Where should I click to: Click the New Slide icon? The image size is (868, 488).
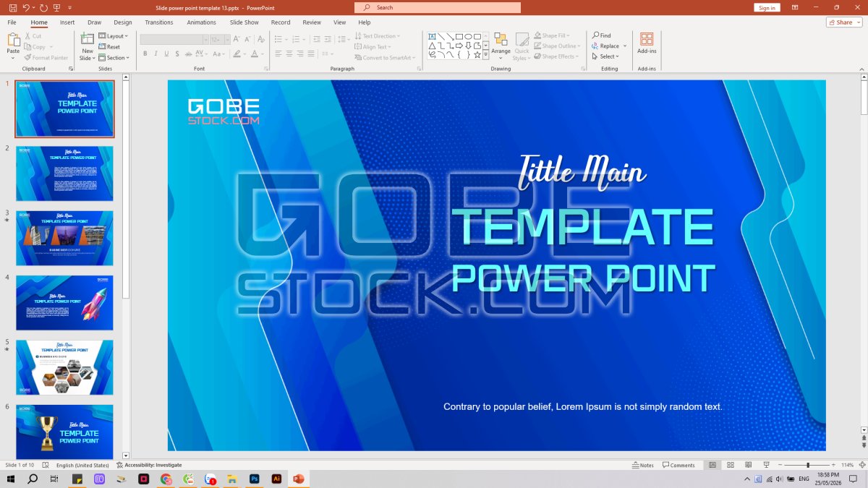point(88,39)
